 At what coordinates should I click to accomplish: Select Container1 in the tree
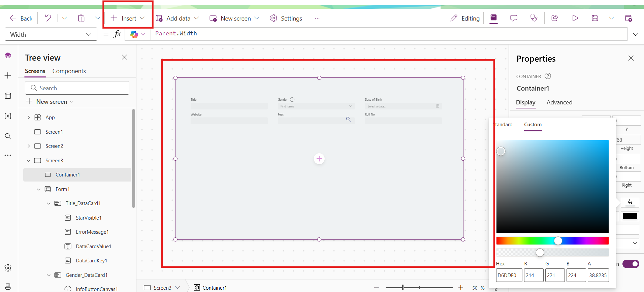77,175
